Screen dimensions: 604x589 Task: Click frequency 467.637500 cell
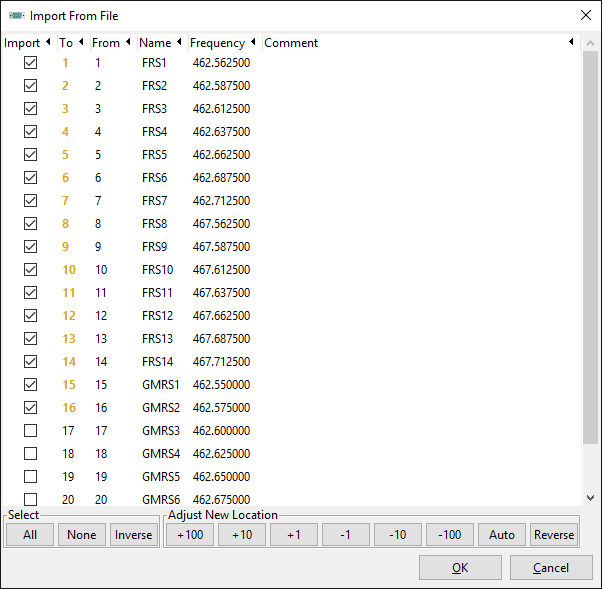[x=221, y=293]
